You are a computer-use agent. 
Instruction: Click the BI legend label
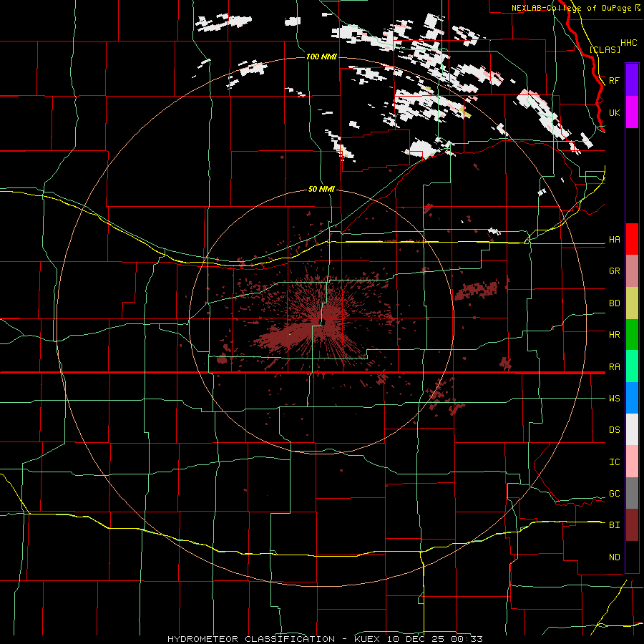point(614,525)
